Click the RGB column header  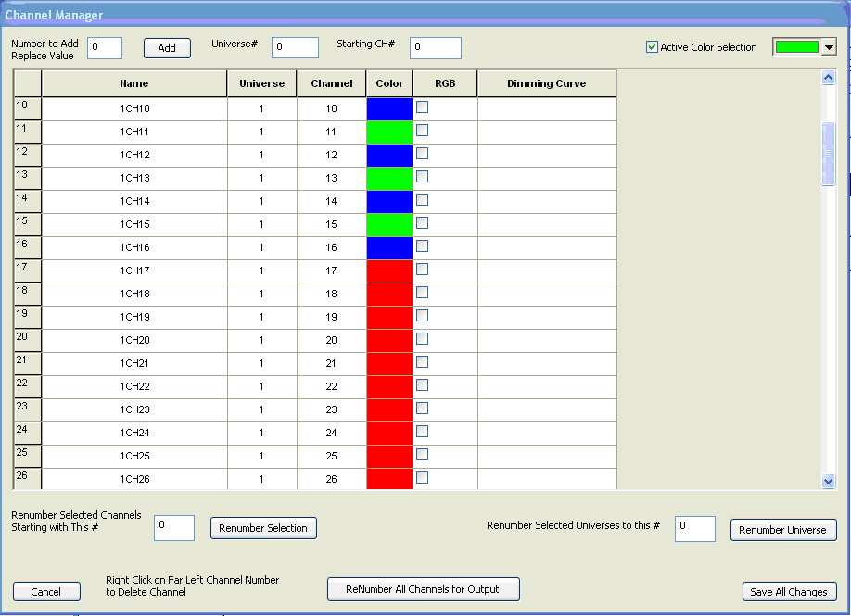pos(445,83)
